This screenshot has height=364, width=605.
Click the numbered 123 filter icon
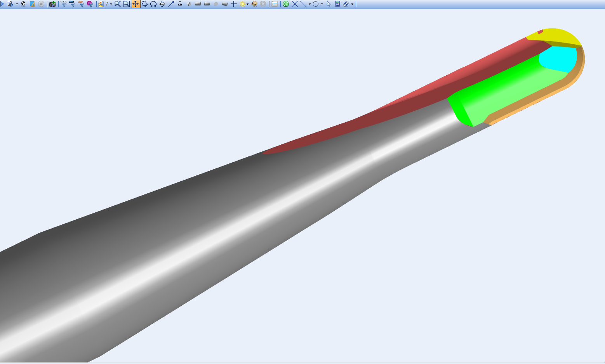(64, 4)
